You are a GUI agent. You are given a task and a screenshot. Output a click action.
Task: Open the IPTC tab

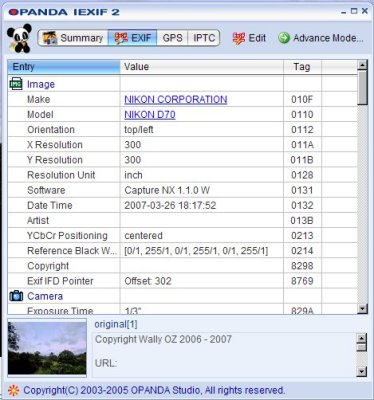pos(204,38)
